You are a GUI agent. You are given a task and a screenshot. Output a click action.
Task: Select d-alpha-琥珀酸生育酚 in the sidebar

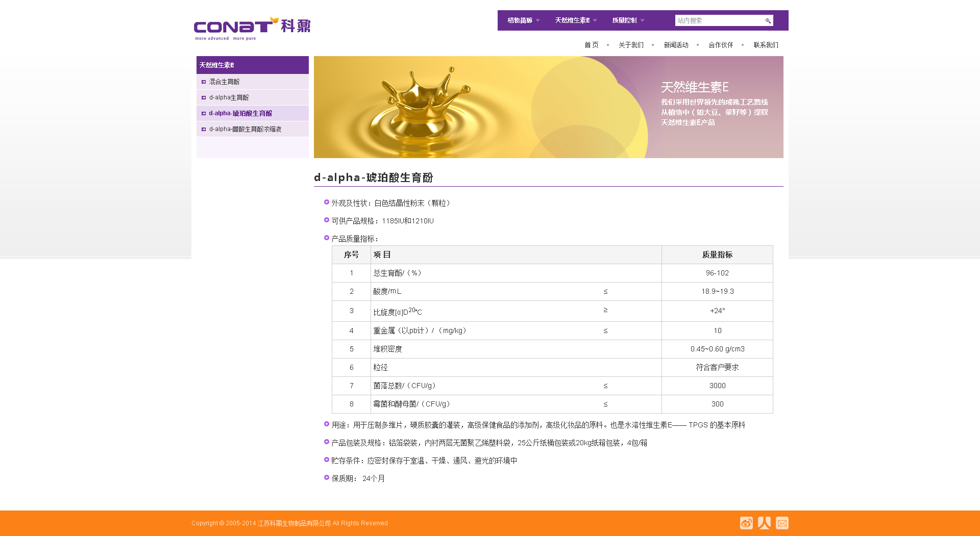tap(240, 114)
